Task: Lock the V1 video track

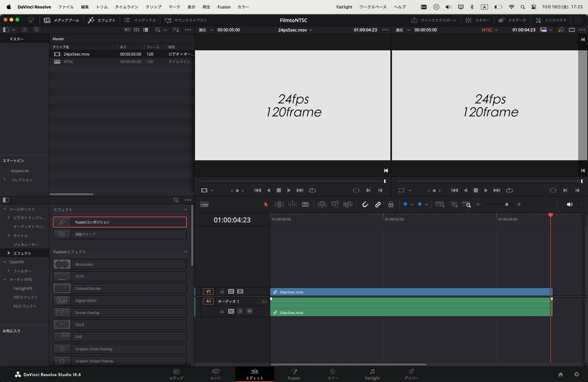Action: tap(222, 292)
